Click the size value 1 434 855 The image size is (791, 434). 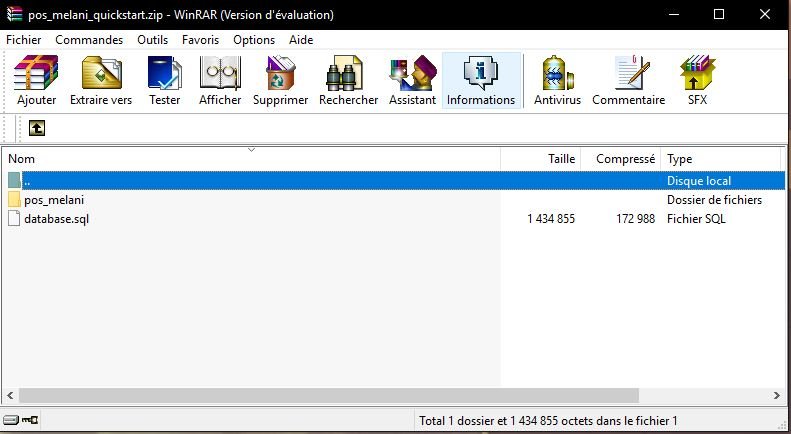[551, 219]
